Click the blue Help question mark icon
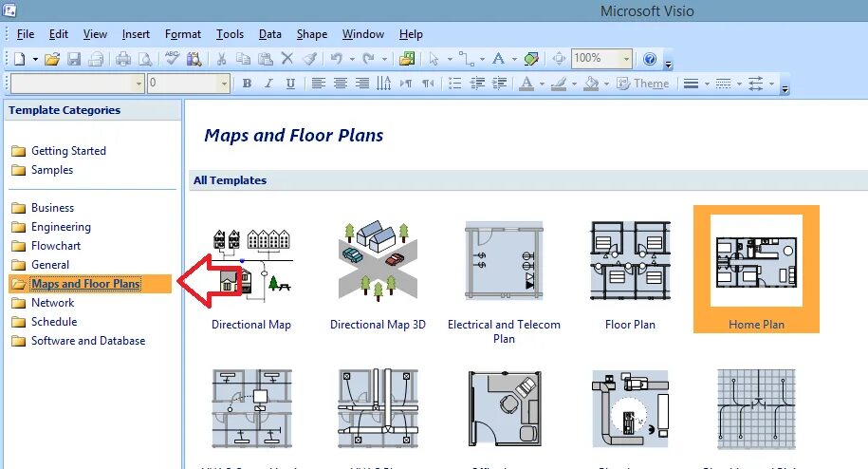The width and height of the screenshot is (868, 469). pos(650,59)
